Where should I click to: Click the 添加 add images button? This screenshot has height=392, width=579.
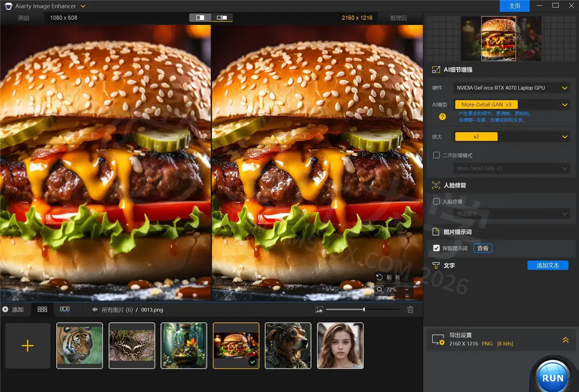pyautogui.click(x=14, y=310)
